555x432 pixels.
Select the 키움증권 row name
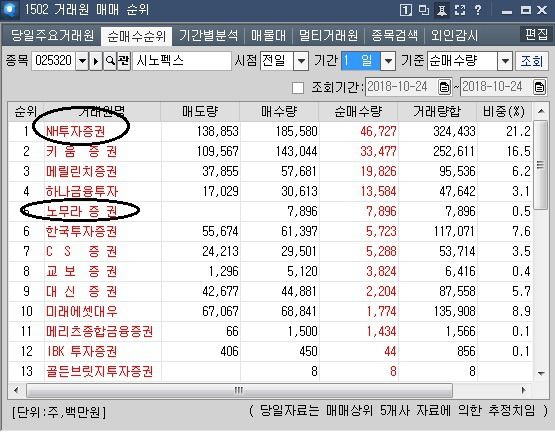coord(81,152)
